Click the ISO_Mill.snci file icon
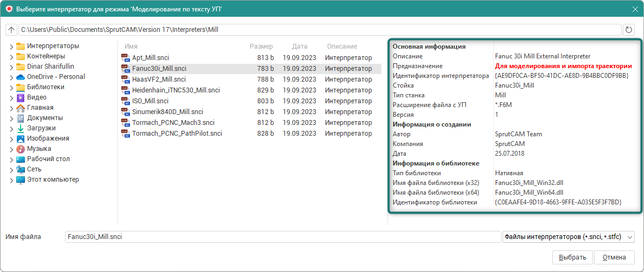Image resolution: width=644 pixels, height=272 pixels. coord(125,101)
